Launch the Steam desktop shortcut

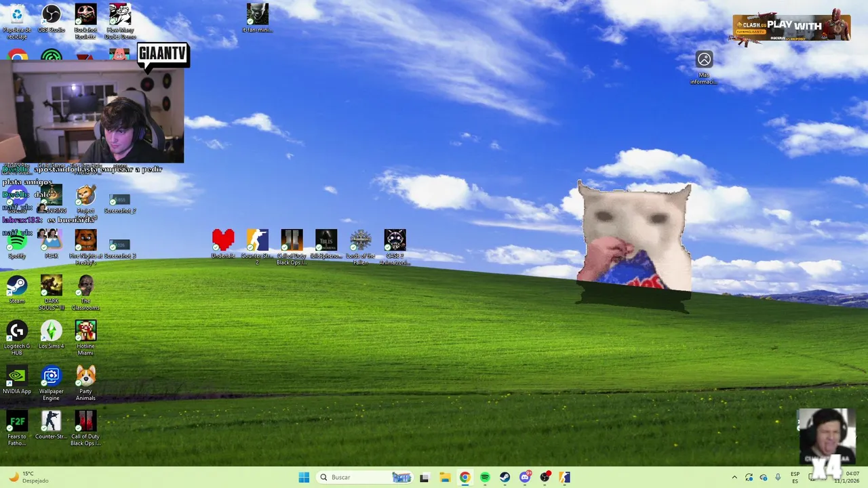pyautogui.click(x=17, y=289)
